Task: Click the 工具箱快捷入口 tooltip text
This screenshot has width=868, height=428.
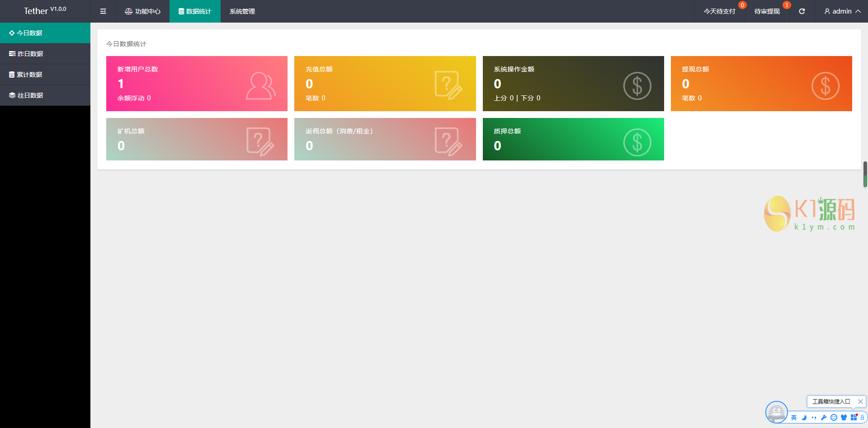Action: click(831, 401)
